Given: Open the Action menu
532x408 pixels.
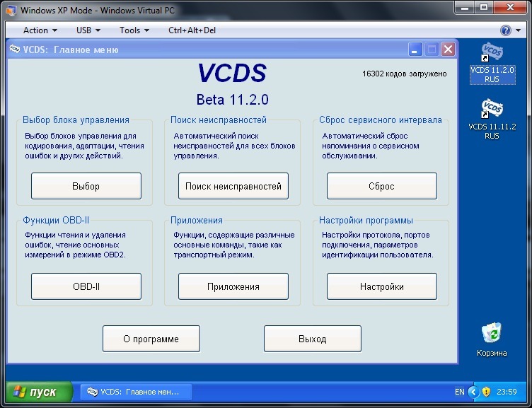Looking at the screenshot, I should [x=40, y=30].
